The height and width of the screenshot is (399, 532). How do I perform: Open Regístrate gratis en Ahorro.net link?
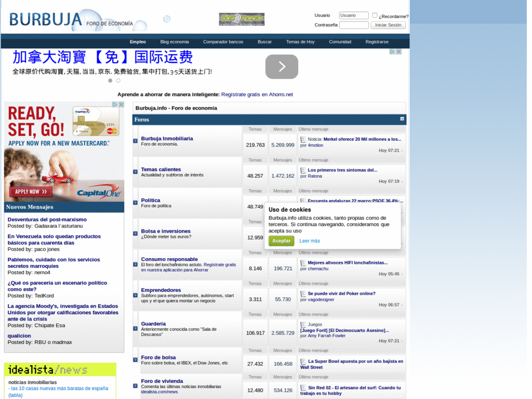(x=257, y=95)
